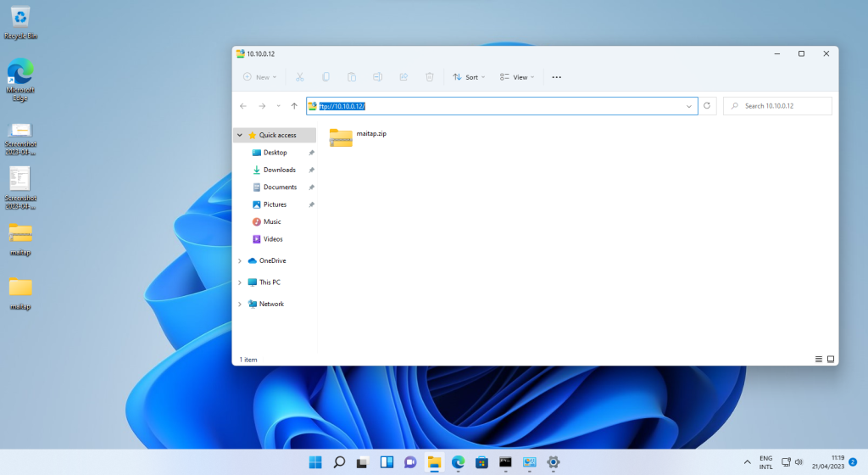Viewport: 868px width, 475px height.
Task: Click the pin icon beside Documents
Action: (312, 187)
